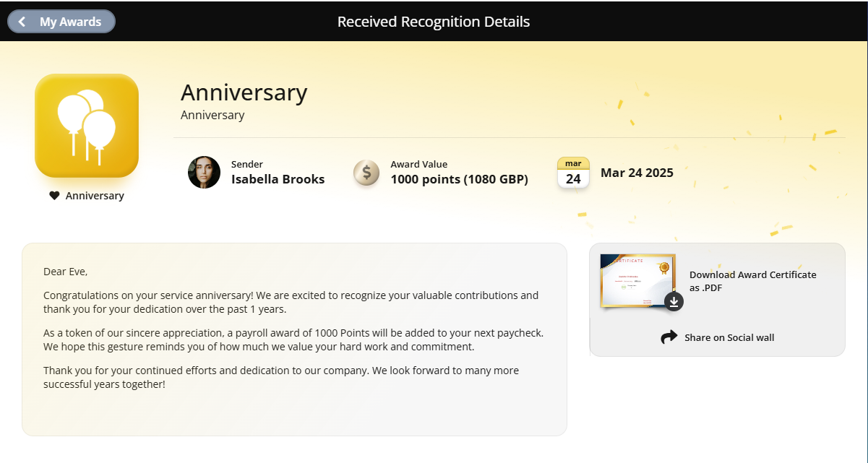
Task: Open the award certificate thumbnail preview
Action: pos(637,281)
